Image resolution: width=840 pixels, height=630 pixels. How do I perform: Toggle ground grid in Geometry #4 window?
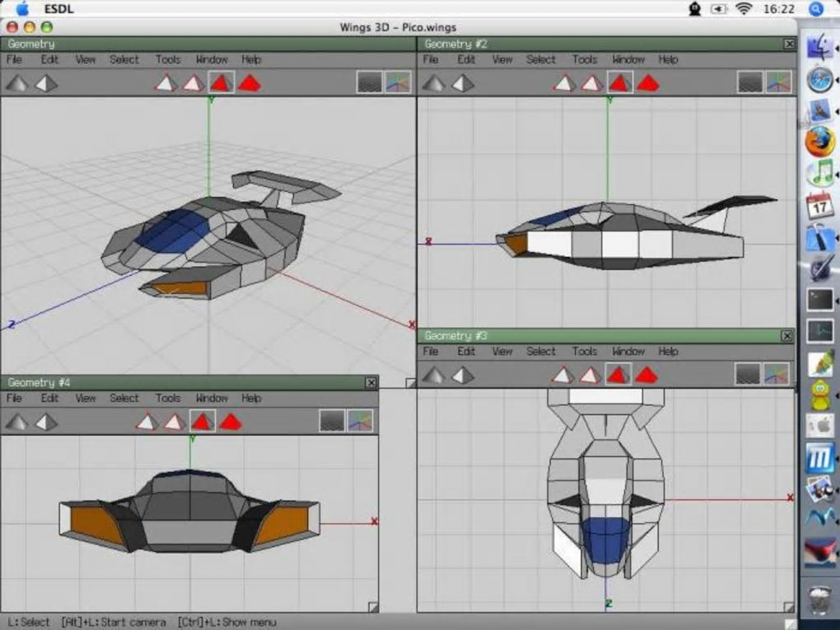tap(332, 421)
